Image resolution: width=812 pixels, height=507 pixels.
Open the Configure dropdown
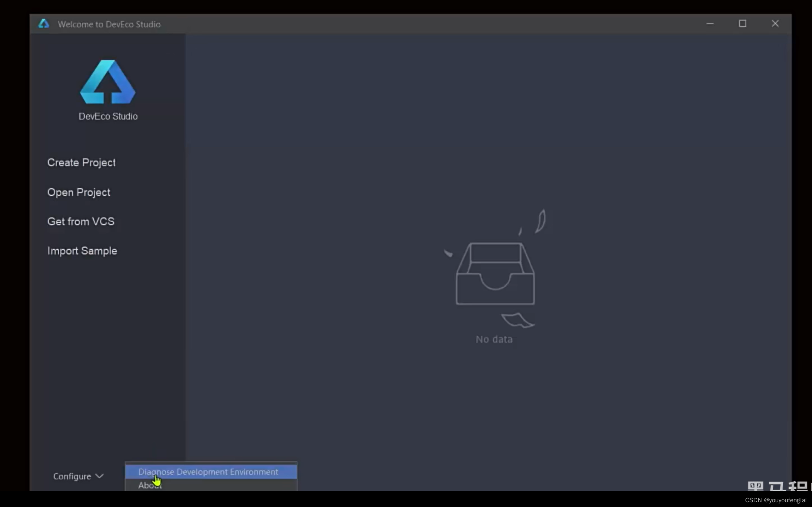pos(72,476)
